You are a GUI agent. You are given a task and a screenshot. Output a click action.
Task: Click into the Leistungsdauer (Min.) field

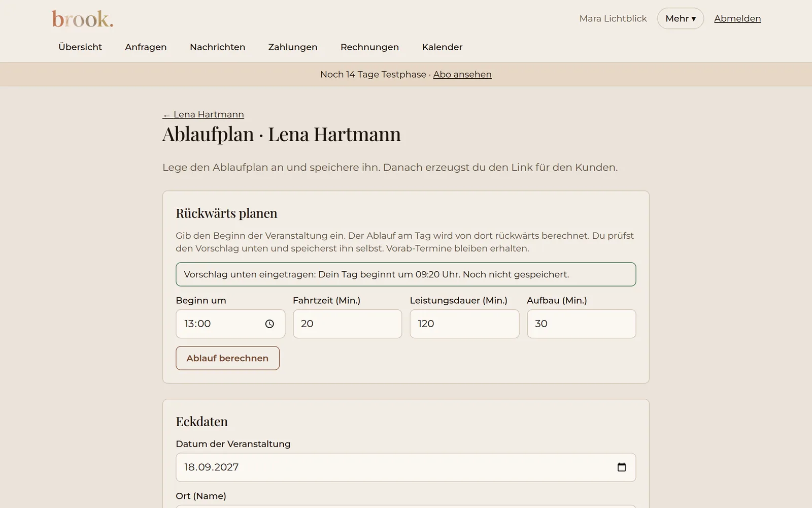tap(464, 324)
